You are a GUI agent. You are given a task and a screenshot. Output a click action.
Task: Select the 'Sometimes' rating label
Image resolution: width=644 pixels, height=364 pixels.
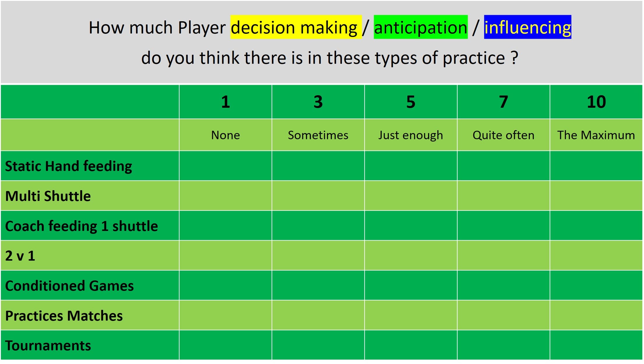click(x=318, y=135)
